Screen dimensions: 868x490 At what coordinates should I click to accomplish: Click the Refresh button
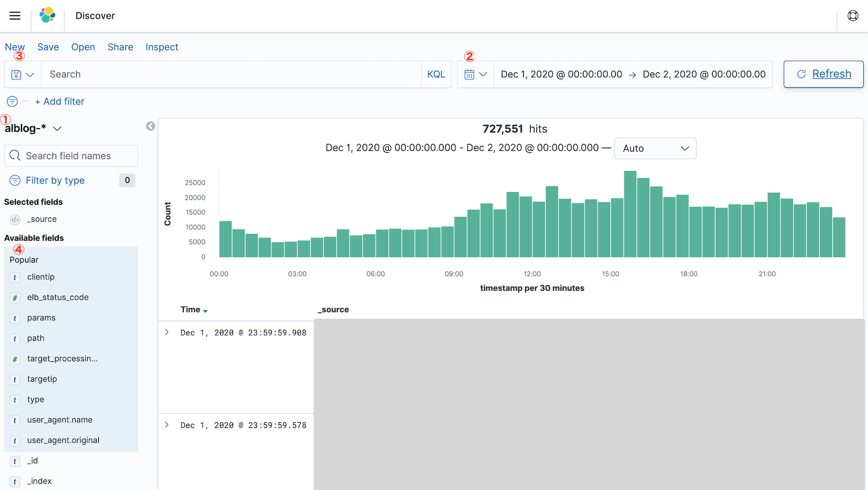click(823, 74)
